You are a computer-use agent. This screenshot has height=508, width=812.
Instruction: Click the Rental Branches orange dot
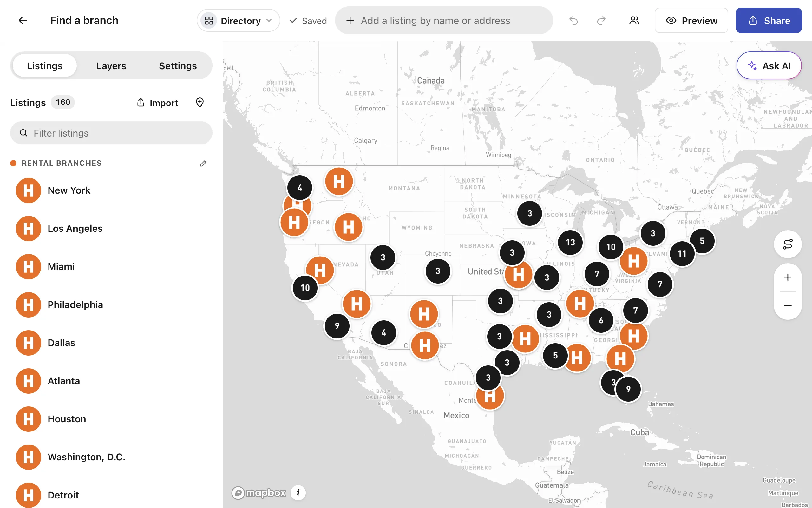point(13,163)
